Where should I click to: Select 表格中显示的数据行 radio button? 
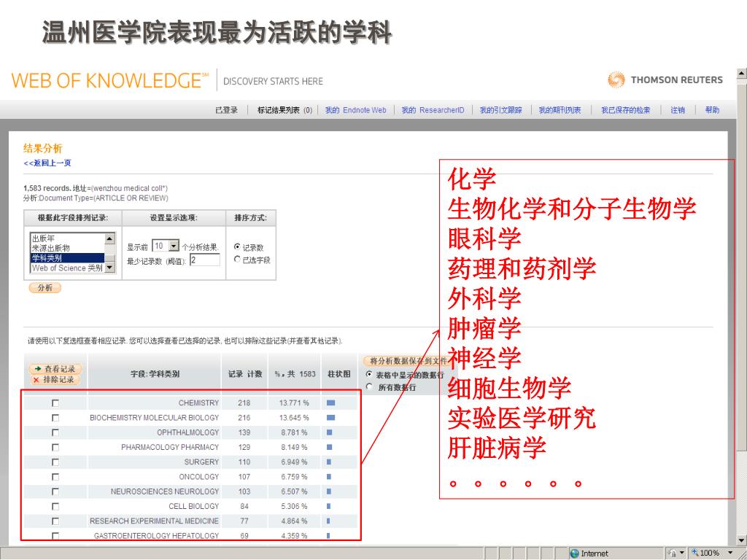point(368,374)
